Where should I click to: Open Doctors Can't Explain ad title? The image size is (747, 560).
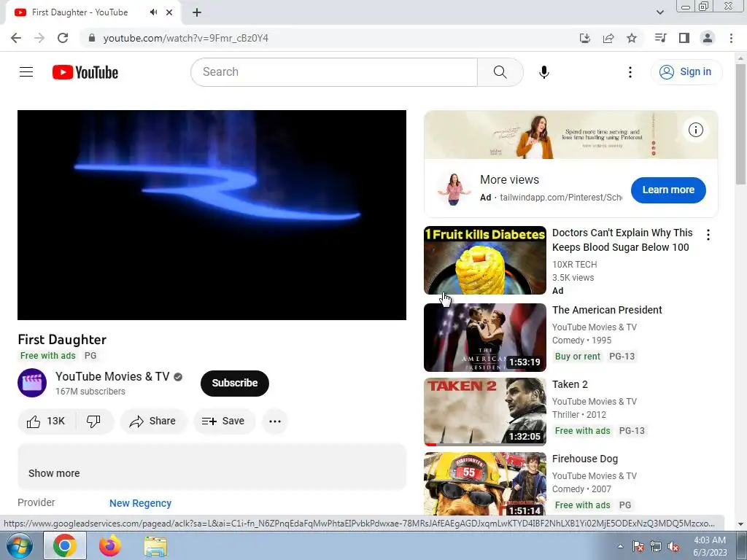[622, 240]
